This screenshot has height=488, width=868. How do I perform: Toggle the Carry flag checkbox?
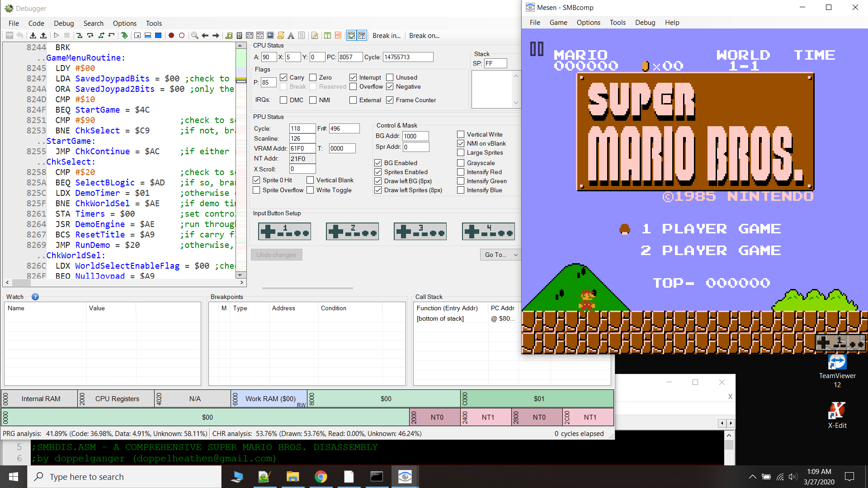pos(283,77)
